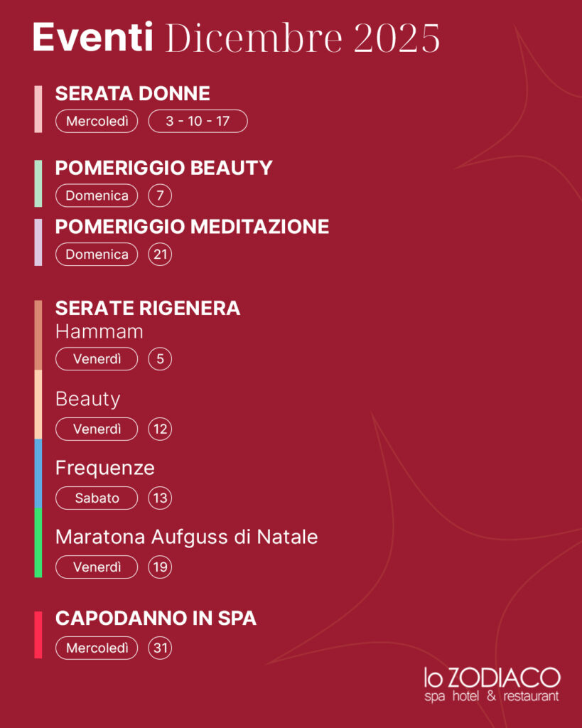Click the Serate Rigenera heading
This screenshot has width=582, height=728.
148,309
